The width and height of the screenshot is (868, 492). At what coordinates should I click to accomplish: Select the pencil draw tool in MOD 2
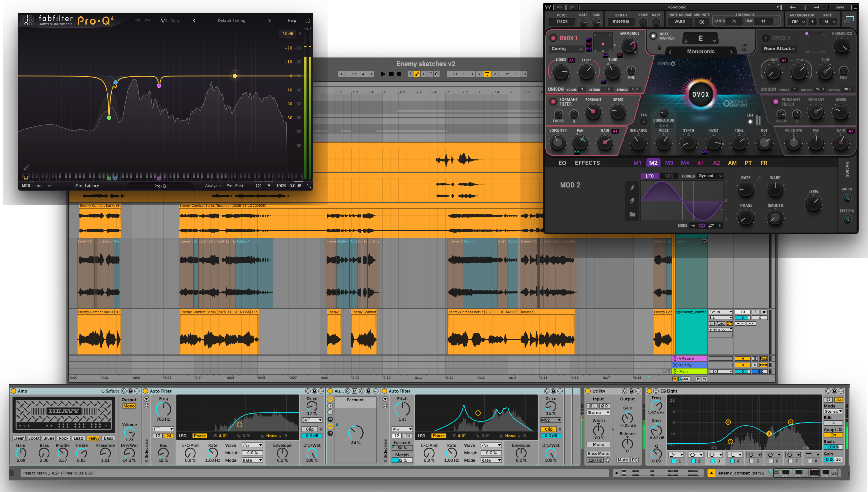(632, 188)
